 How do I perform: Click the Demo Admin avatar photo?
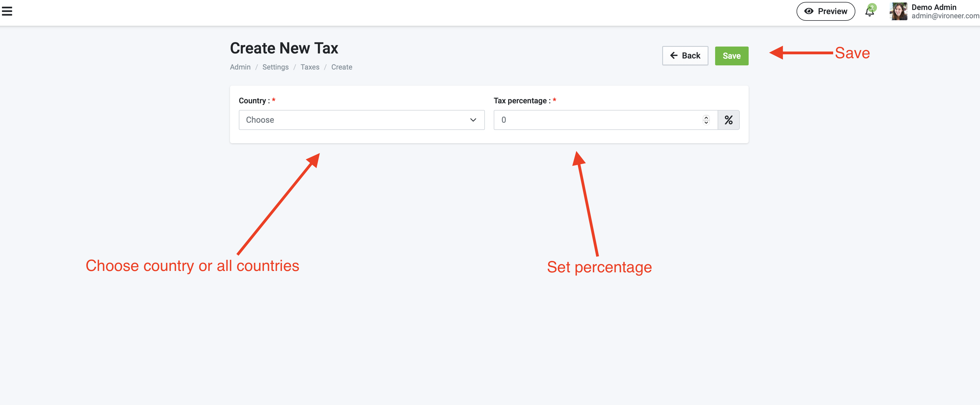[898, 11]
